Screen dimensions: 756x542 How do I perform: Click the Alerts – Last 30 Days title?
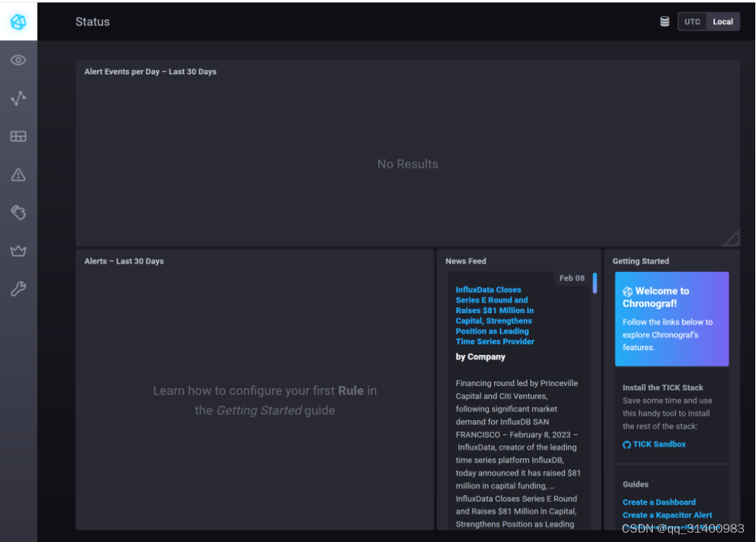pos(124,261)
